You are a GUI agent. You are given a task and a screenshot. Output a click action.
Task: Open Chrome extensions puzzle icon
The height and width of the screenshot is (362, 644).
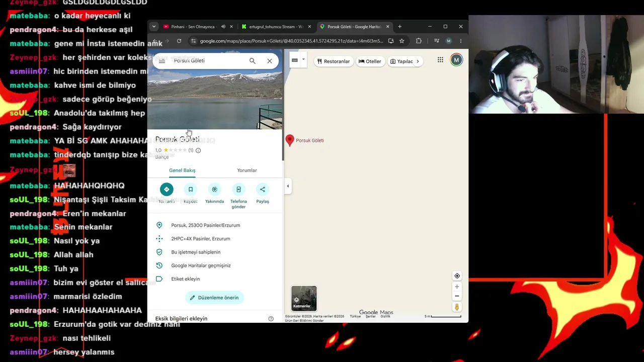(x=419, y=41)
